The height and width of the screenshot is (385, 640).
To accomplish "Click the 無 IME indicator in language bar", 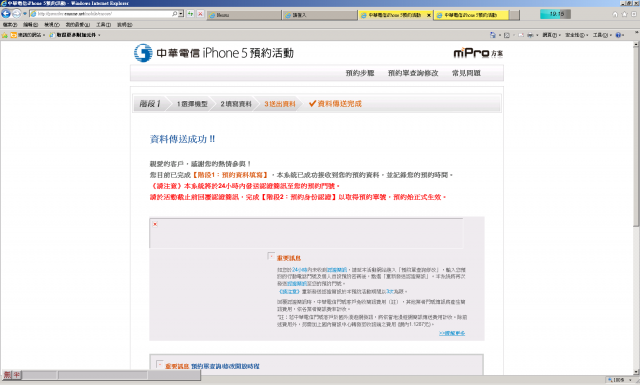I will (7, 374).
